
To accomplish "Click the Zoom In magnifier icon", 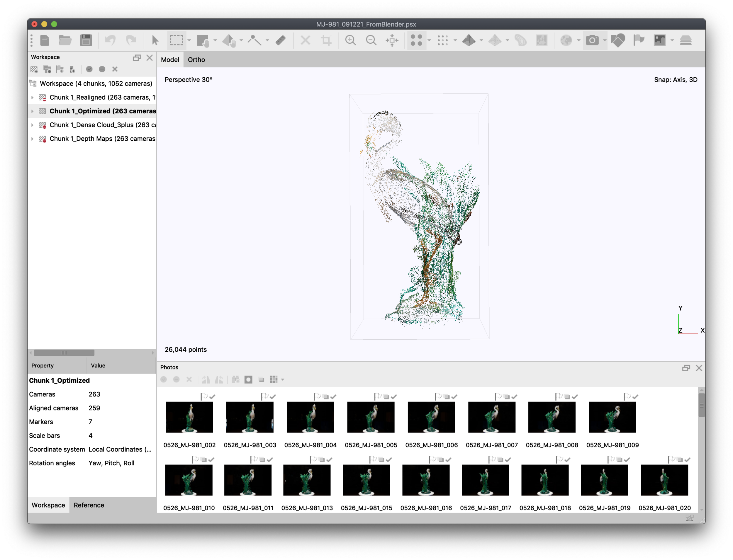I will pyautogui.click(x=350, y=40).
